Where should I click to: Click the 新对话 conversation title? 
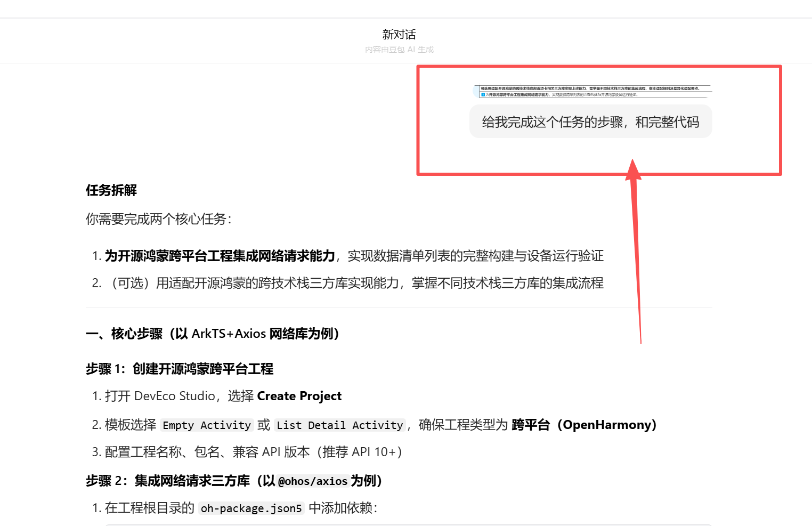[x=399, y=34]
